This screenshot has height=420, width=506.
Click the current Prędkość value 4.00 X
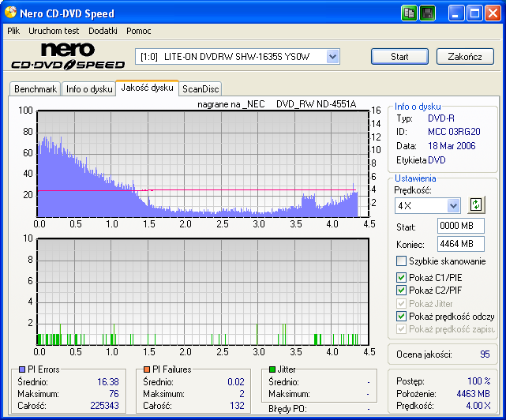click(x=478, y=406)
